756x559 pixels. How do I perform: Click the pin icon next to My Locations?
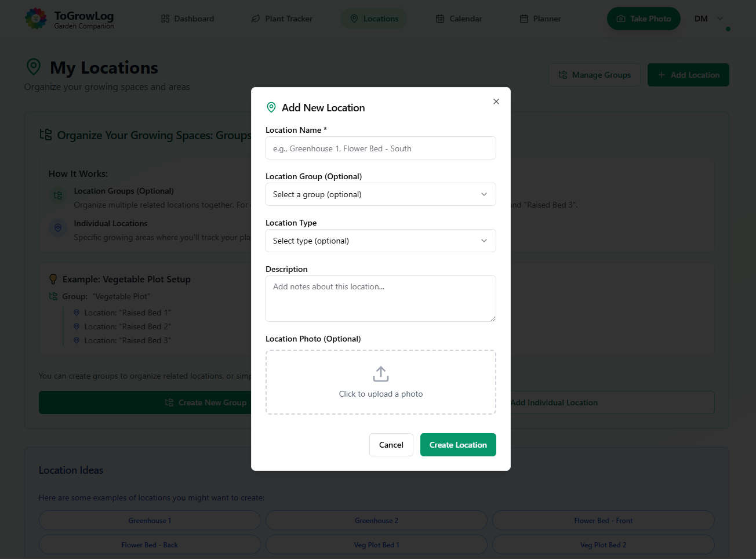[x=34, y=67]
